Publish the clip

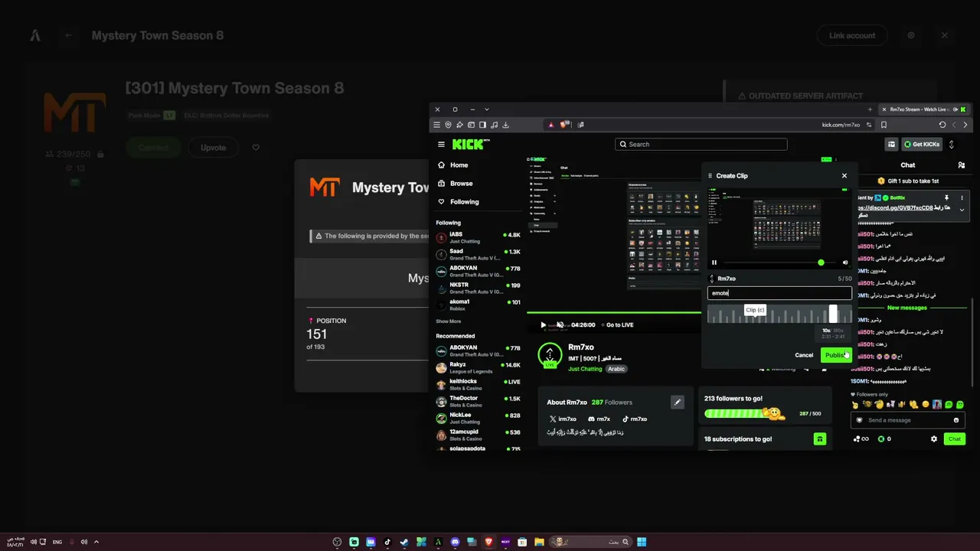click(x=836, y=355)
